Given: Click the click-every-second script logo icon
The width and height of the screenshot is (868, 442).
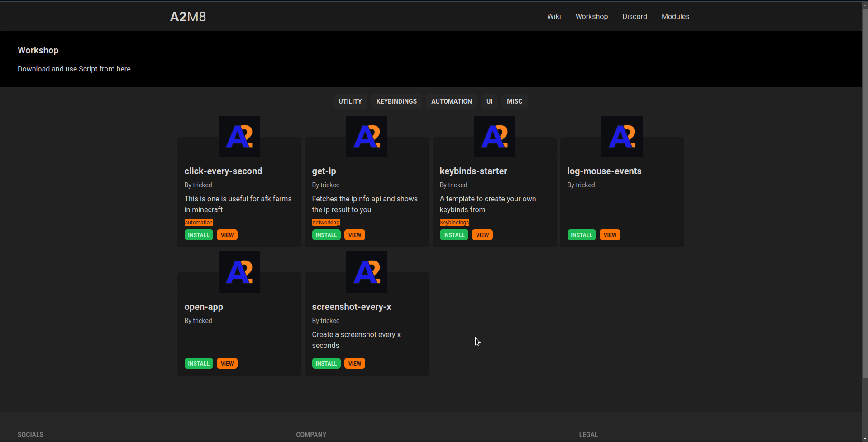Looking at the screenshot, I should pyautogui.click(x=239, y=136).
